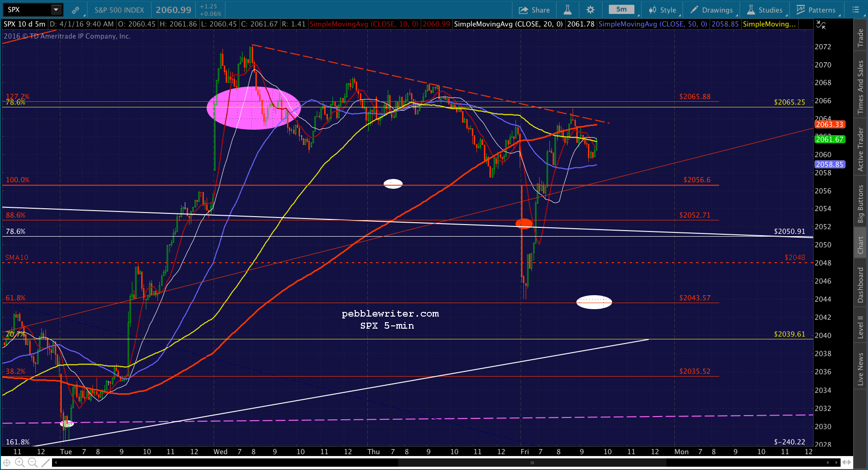Viewport: 868px width, 470px height.
Task: Click the $2035.52 Fibonacci level label
Action: pyautogui.click(x=695, y=371)
